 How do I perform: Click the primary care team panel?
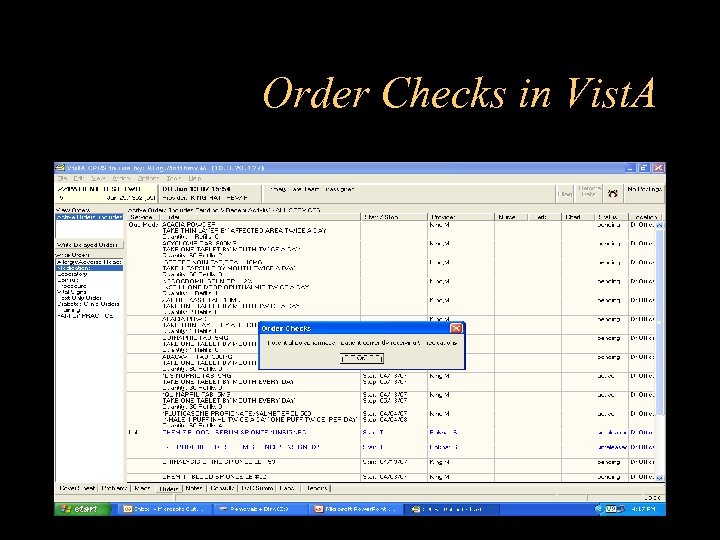tap(408, 193)
